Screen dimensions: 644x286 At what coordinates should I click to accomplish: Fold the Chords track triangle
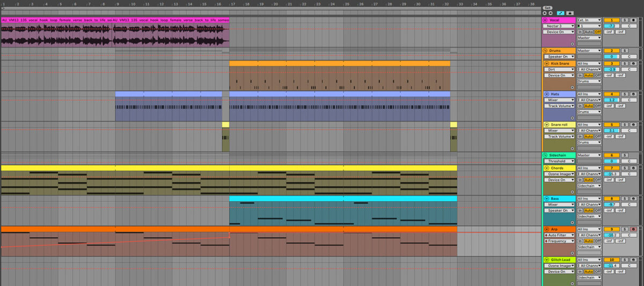click(547, 168)
